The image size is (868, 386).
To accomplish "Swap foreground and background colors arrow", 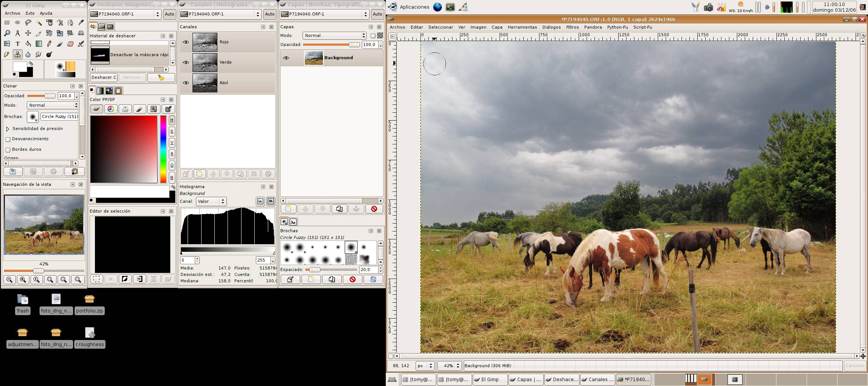I will (x=31, y=64).
